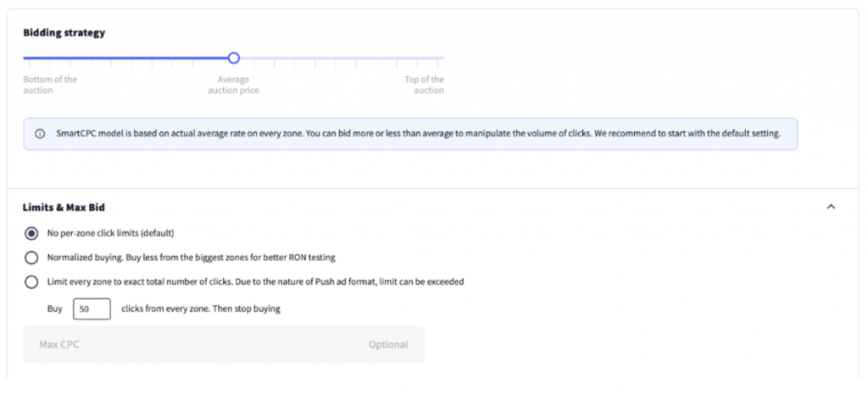
Task: Click the info icon in the SmartCPC notice
Action: (40, 134)
